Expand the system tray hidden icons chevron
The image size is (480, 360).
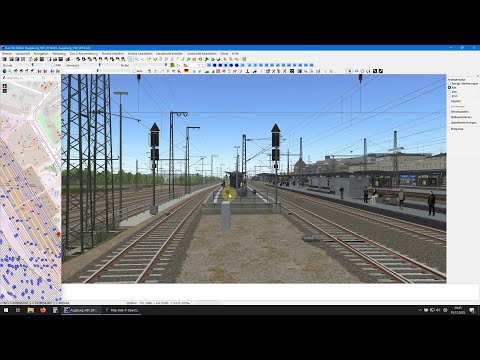point(420,310)
